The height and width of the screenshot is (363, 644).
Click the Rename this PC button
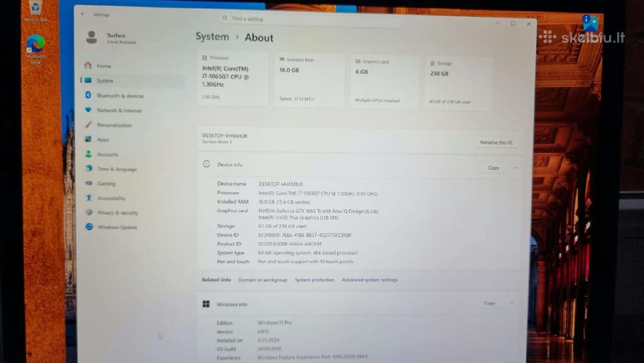click(x=496, y=143)
